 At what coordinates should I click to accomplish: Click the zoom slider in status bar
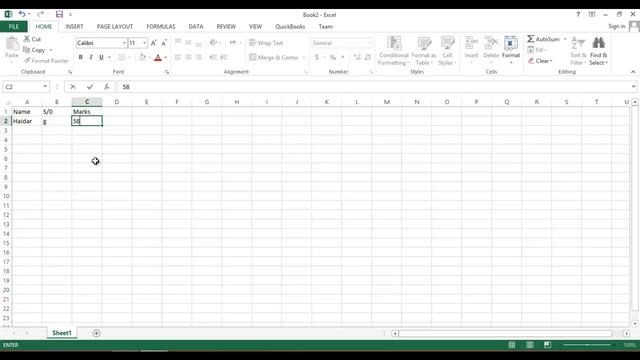587,345
